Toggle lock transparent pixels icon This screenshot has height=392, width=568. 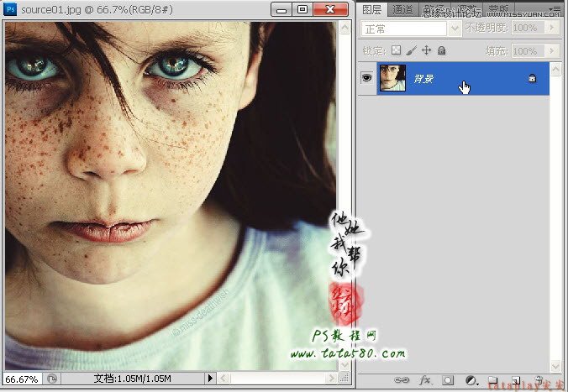397,50
